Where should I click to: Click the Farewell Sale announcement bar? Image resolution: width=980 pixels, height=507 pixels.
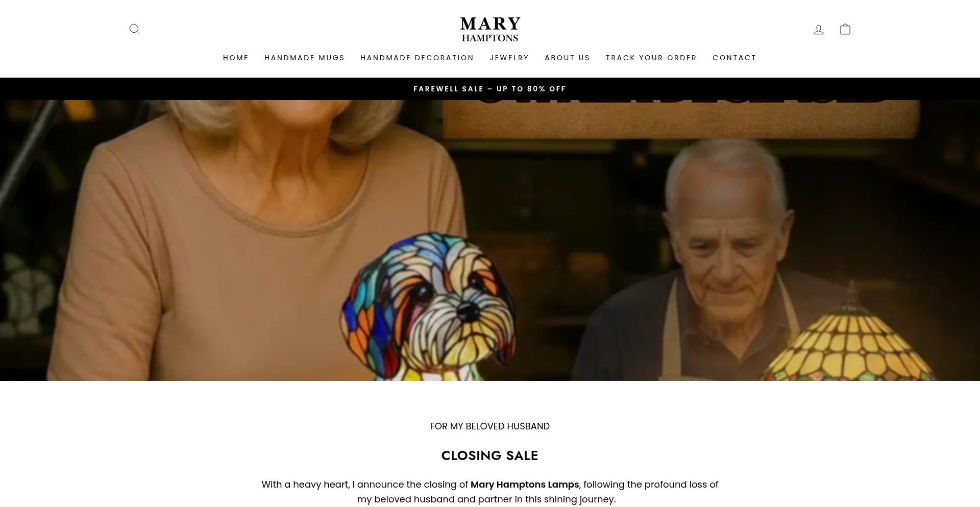pos(490,89)
